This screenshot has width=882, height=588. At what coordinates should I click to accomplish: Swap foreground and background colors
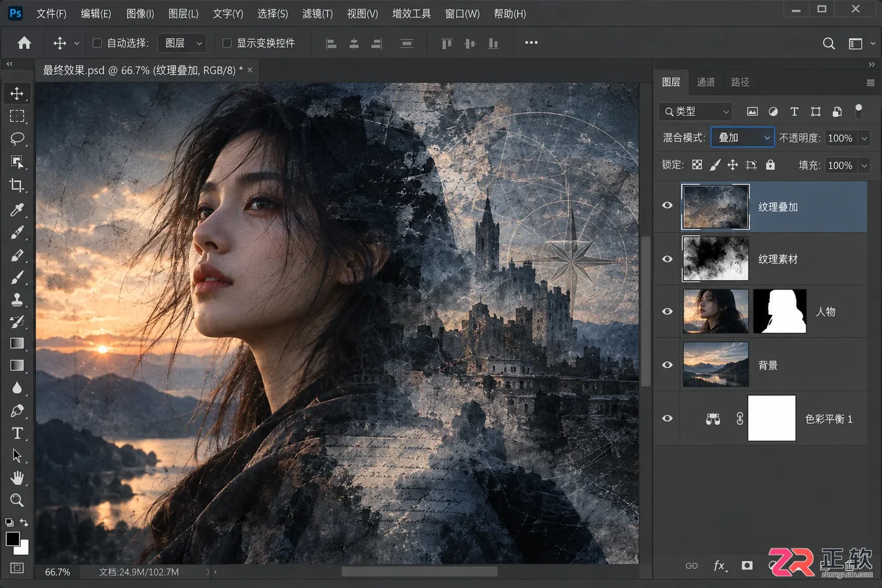tap(24, 522)
